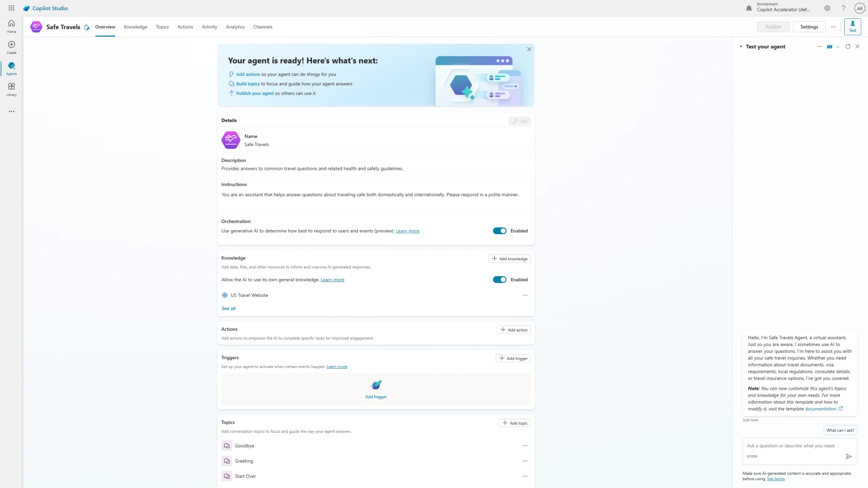868x488 pixels.
Task: Open the Library sidebar icon
Action: point(11,89)
